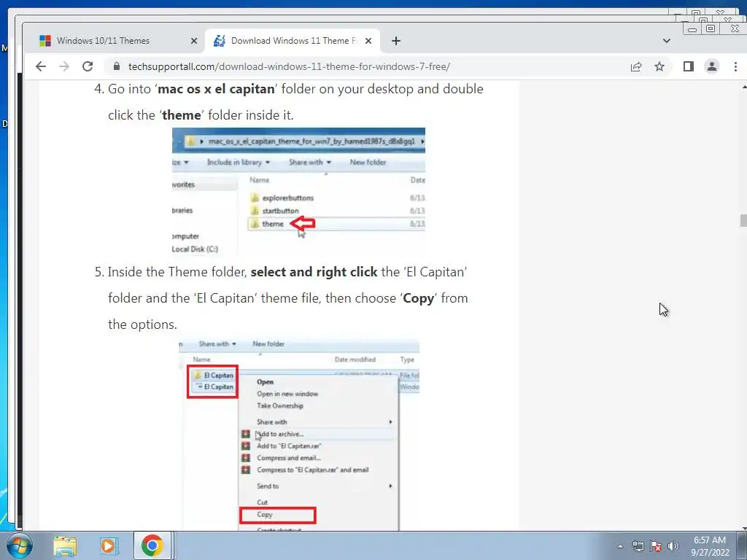This screenshot has height=560, width=747.
Task: Open Chrome profile menu
Action: click(712, 66)
